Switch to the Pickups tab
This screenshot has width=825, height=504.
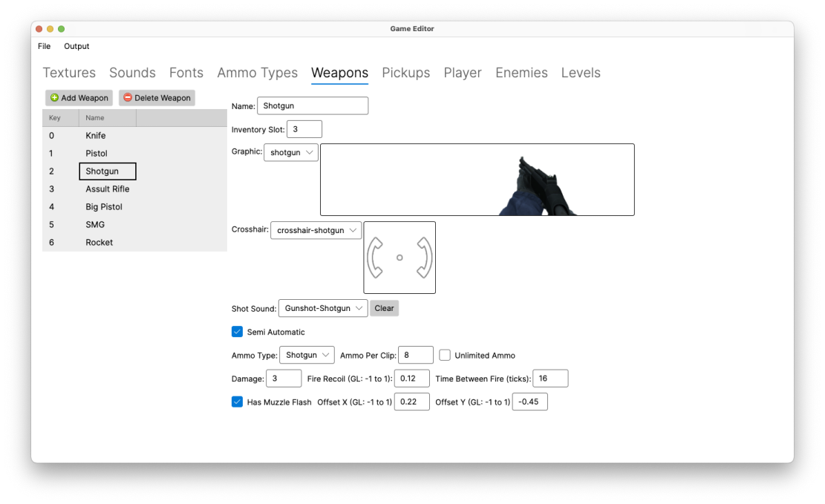click(x=405, y=73)
